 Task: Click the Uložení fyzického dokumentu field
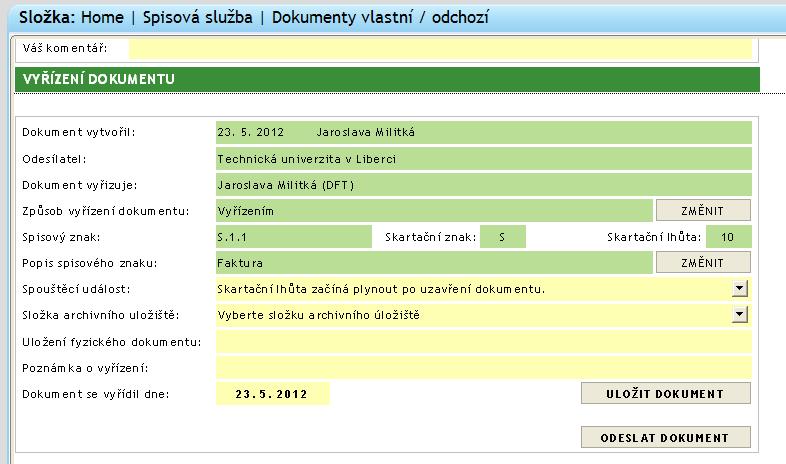click(484, 342)
